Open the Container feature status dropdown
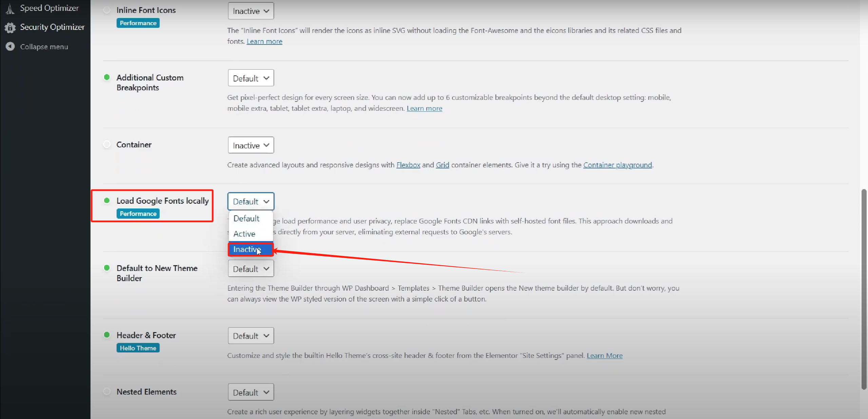The height and width of the screenshot is (419, 868). [x=251, y=145]
